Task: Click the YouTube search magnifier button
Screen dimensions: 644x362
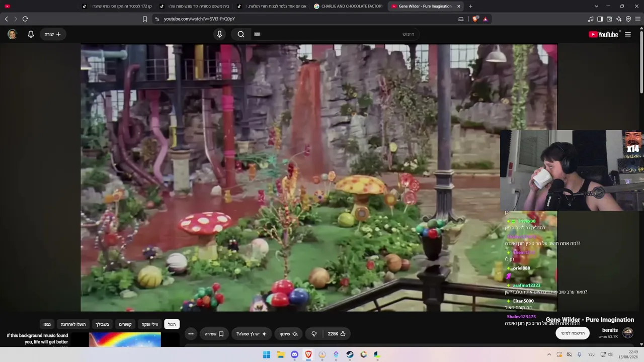Action: pos(241,34)
